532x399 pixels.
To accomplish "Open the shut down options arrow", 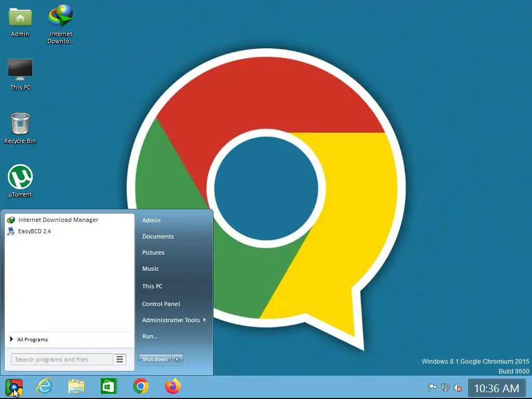I will click(177, 360).
